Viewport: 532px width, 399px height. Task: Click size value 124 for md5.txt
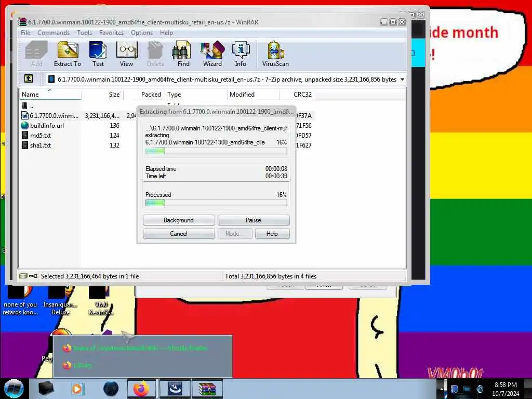[114, 136]
